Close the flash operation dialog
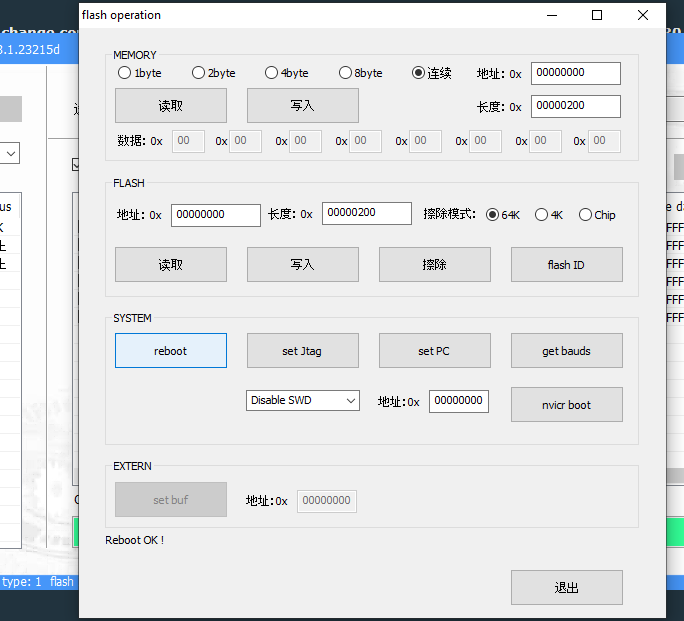 643,15
